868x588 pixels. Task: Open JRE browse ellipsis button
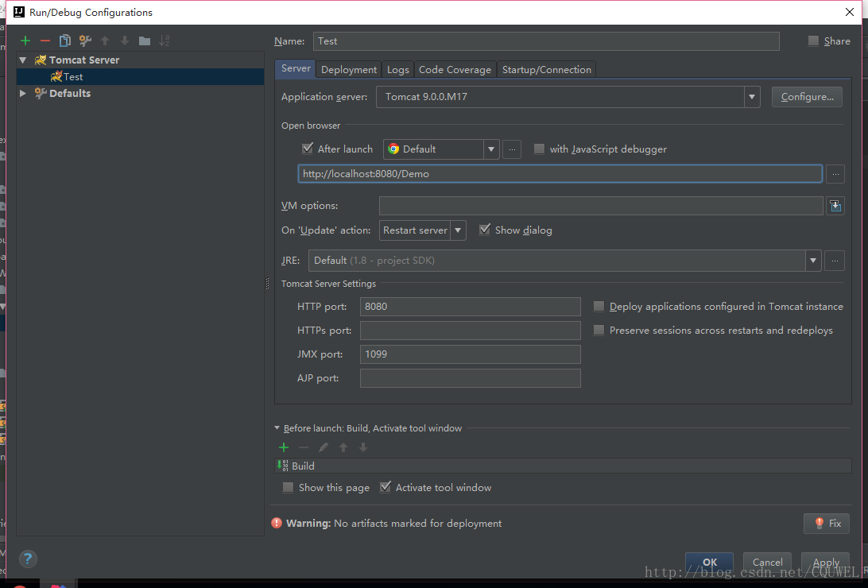tap(835, 261)
